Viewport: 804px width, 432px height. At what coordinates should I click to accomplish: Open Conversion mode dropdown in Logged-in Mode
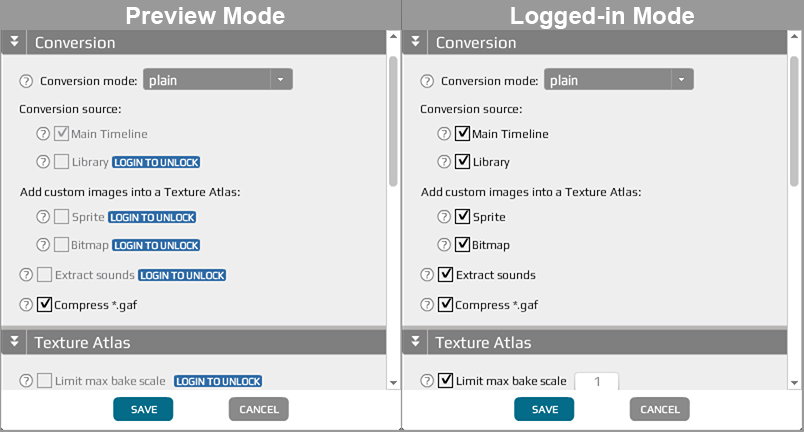pyautogui.click(x=619, y=79)
